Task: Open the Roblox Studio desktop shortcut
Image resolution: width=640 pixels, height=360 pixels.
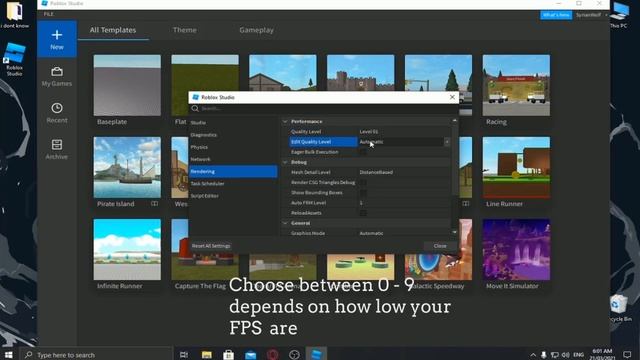Action: (x=14, y=60)
